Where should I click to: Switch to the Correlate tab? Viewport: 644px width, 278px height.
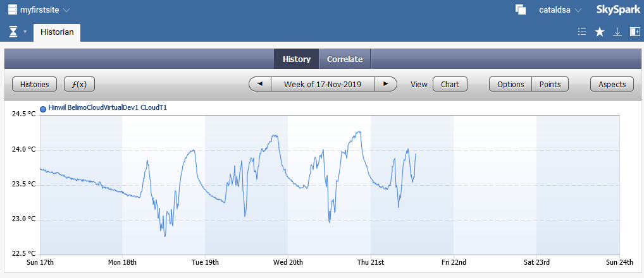coord(345,59)
